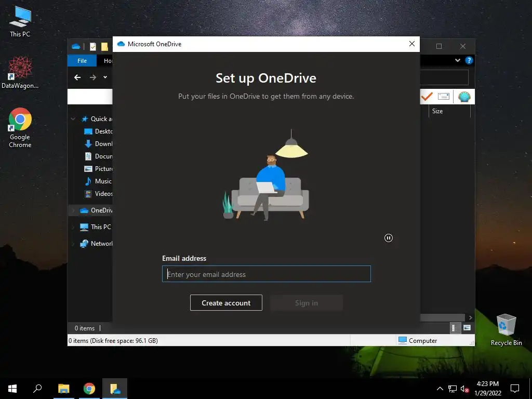Click the OneDrive cloud icon in Explorer title bar

pyautogui.click(x=76, y=46)
